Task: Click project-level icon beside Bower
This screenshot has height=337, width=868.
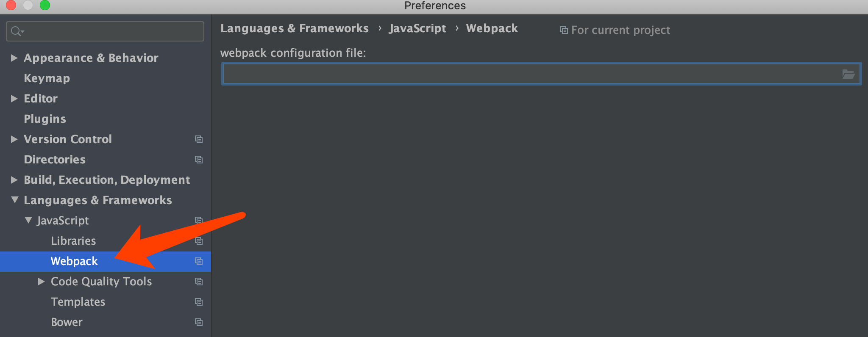Action: pos(198,322)
